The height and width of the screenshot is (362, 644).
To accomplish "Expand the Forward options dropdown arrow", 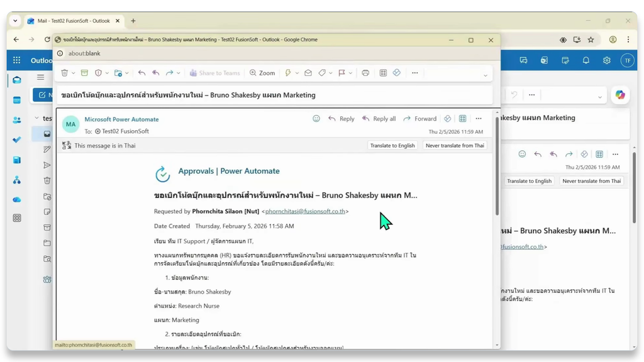I will tap(178, 73).
